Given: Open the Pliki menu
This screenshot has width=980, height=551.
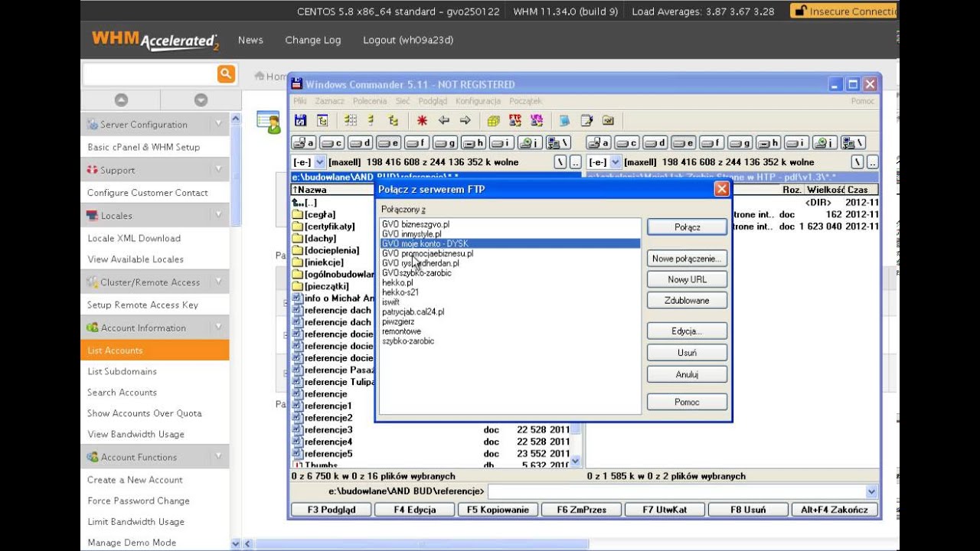Looking at the screenshot, I should tap(299, 101).
